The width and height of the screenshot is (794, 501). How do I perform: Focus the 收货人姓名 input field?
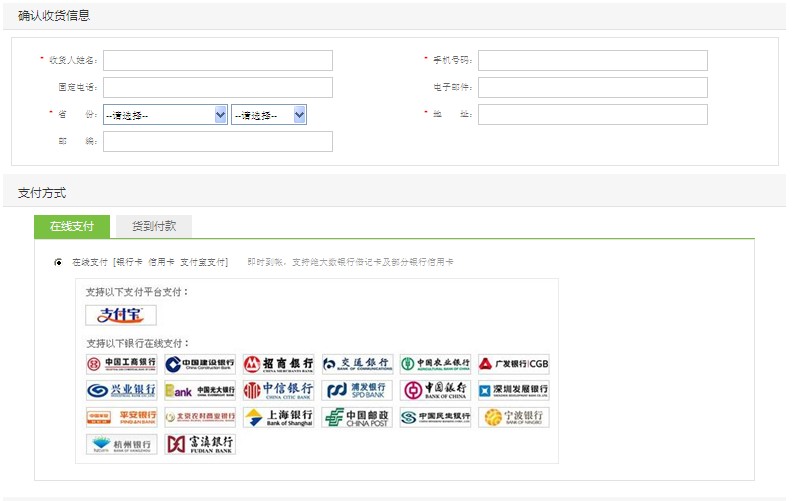pos(218,60)
